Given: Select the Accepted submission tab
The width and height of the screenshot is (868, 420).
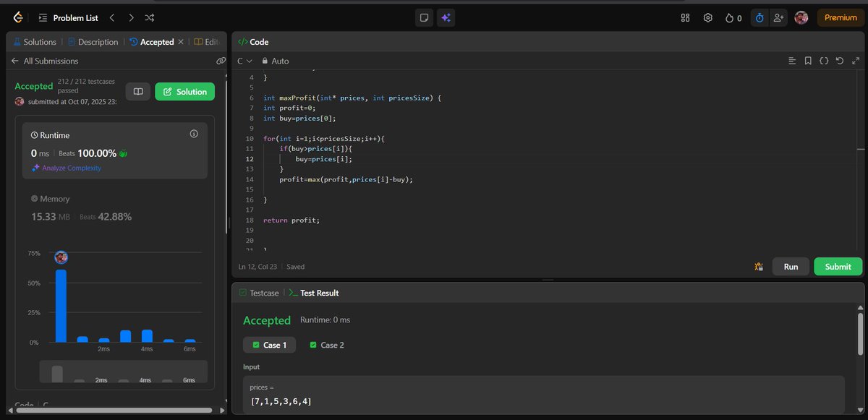Looking at the screenshot, I should tap(152, 42).
